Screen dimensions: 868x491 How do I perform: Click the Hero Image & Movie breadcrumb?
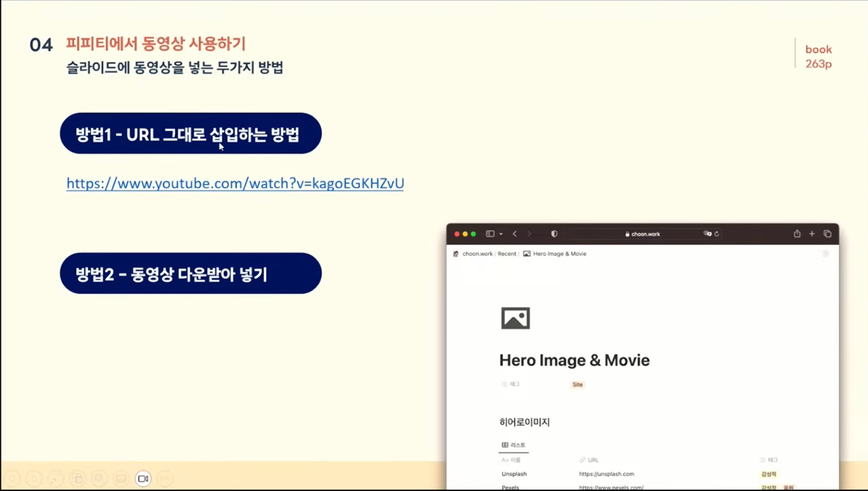tap(554, 254)
